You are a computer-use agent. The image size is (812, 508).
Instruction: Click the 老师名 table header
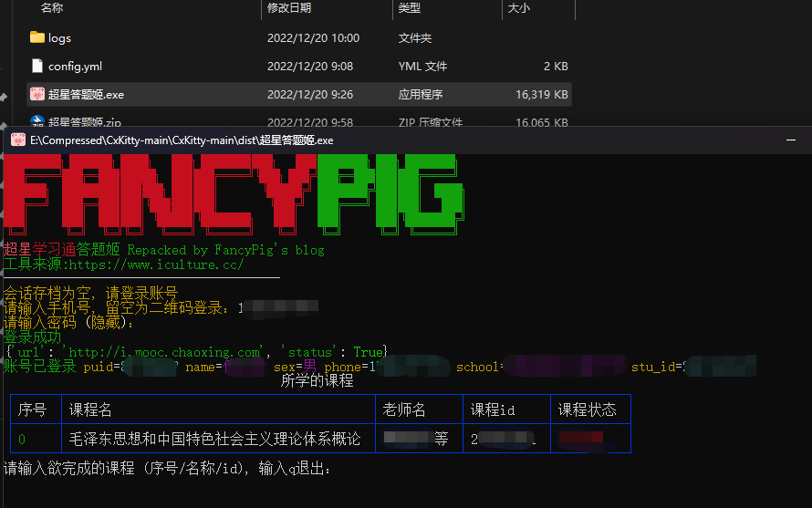[x=404, y=410]
